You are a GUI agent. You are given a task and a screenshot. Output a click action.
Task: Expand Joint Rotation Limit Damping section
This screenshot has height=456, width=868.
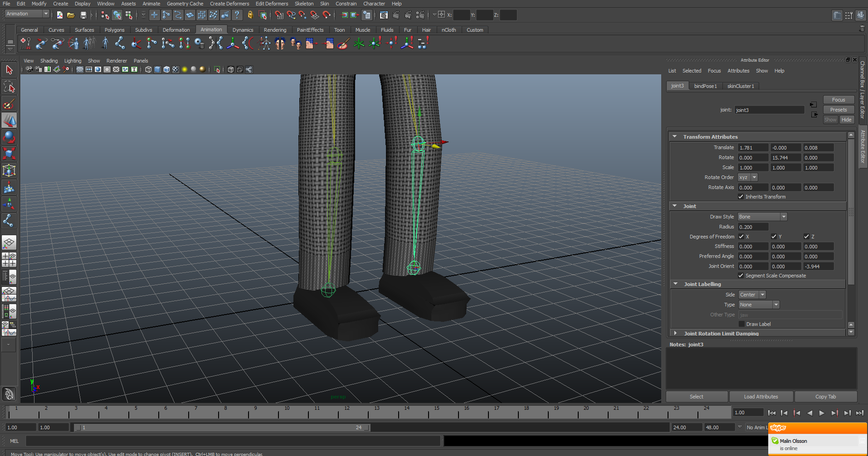(675, 333)
